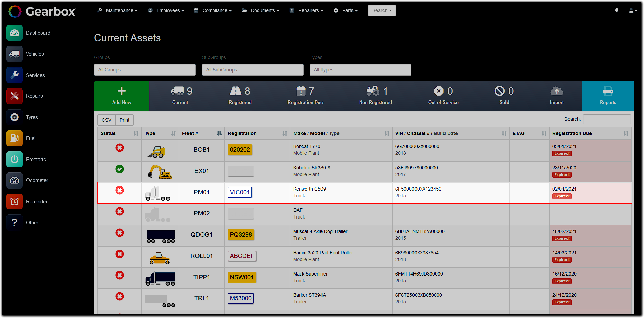Image resolution: width=644 pixels, height=318 pixels.
Task: Open the Parts menu
Action: pos(346,10)
